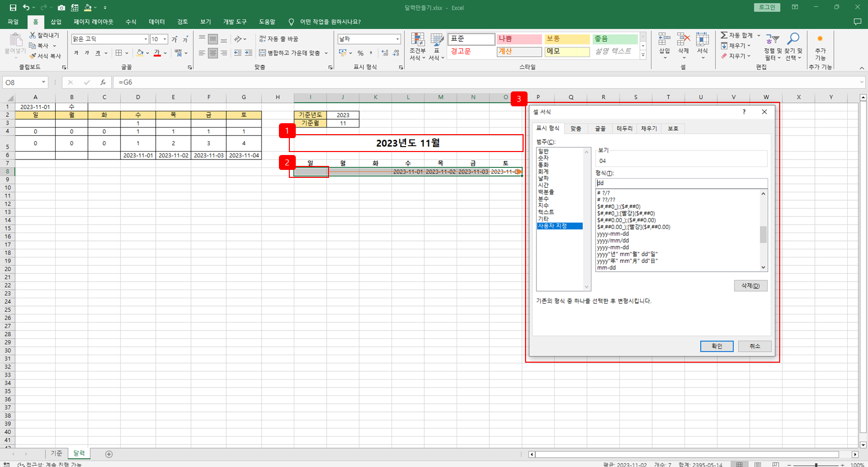Open the Name Box dropdown arrow

pyautogui.click(x=44, y=82)
